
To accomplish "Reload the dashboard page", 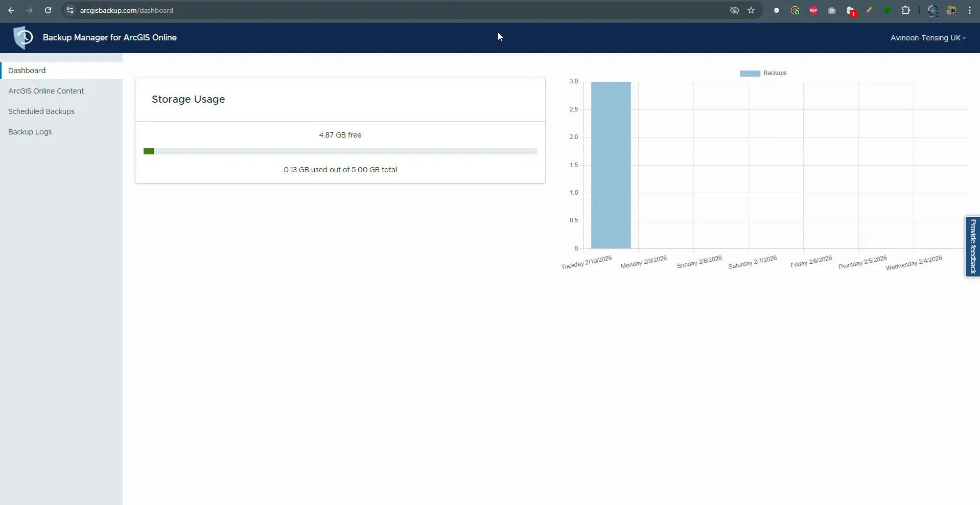I will [x=48, y=10].
